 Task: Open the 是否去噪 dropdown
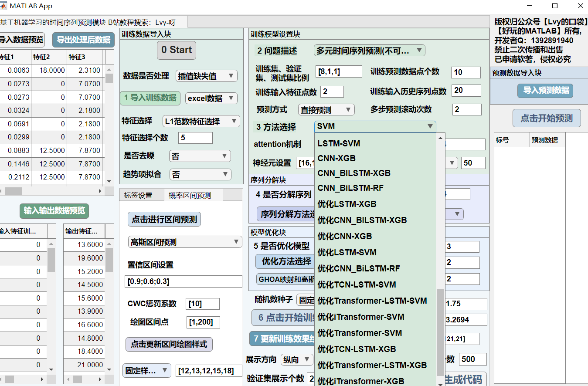[200, 156]
